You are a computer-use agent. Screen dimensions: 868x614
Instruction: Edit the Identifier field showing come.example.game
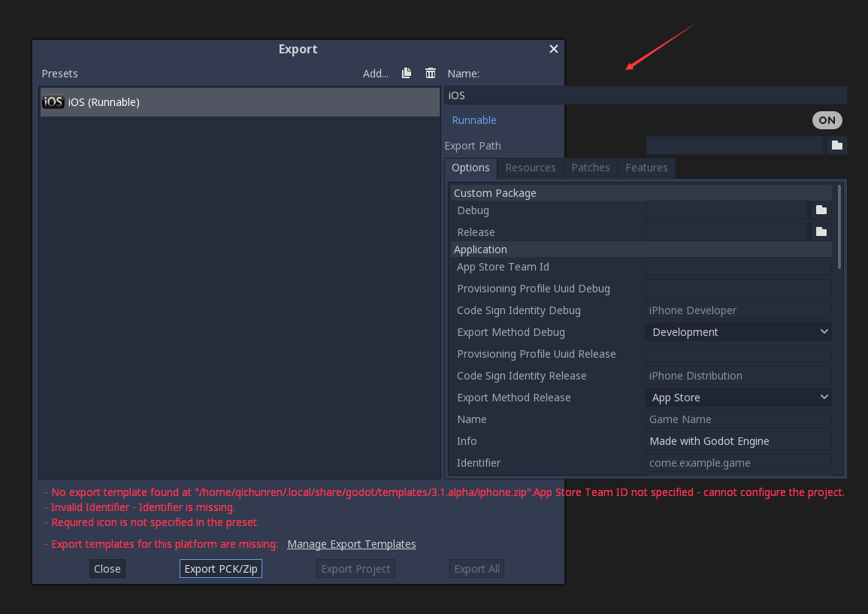click(x=737, y=462)
